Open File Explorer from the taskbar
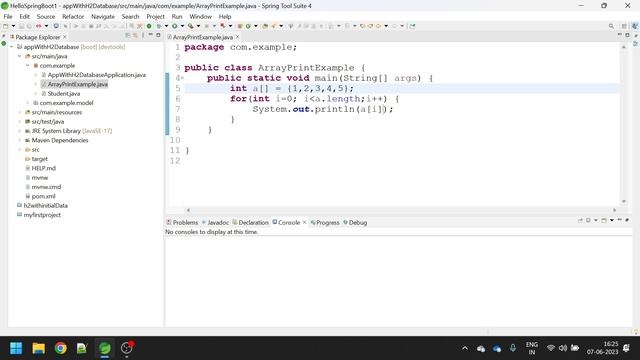The image size is (640, 360). (x=38, y=348)
